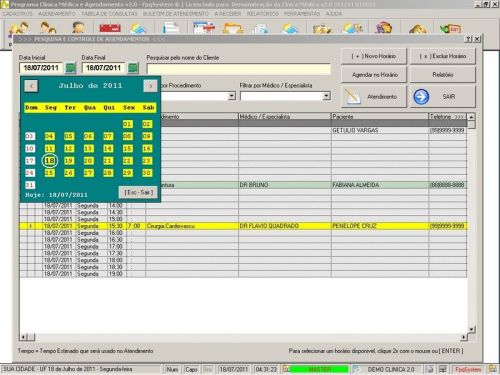Screen dimensions: 500x375
Task: Open the AJUDA menu
Action: [x=334, y=14]
